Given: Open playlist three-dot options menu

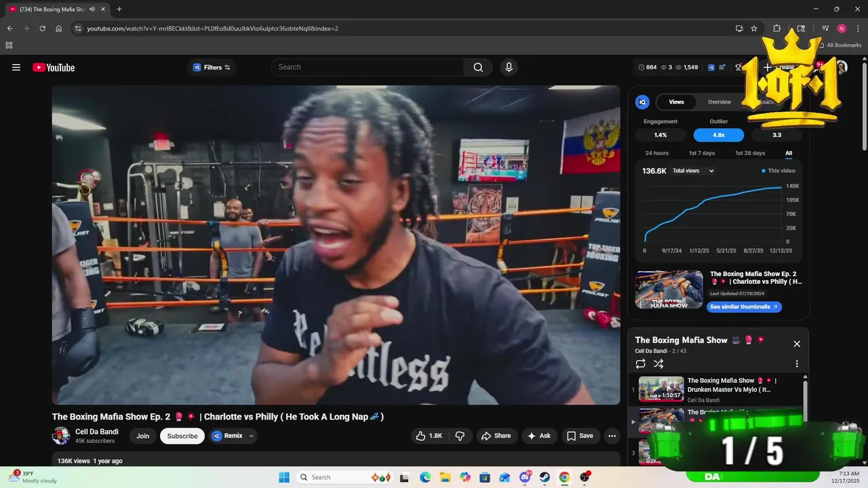Looking at the screenshot, I should click(x=797, y=364).
